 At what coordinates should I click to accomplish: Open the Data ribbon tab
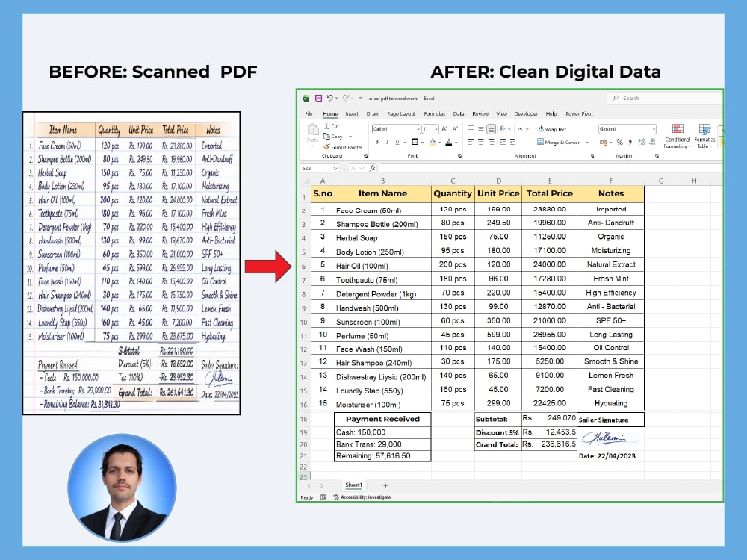[x=459, y=113]
